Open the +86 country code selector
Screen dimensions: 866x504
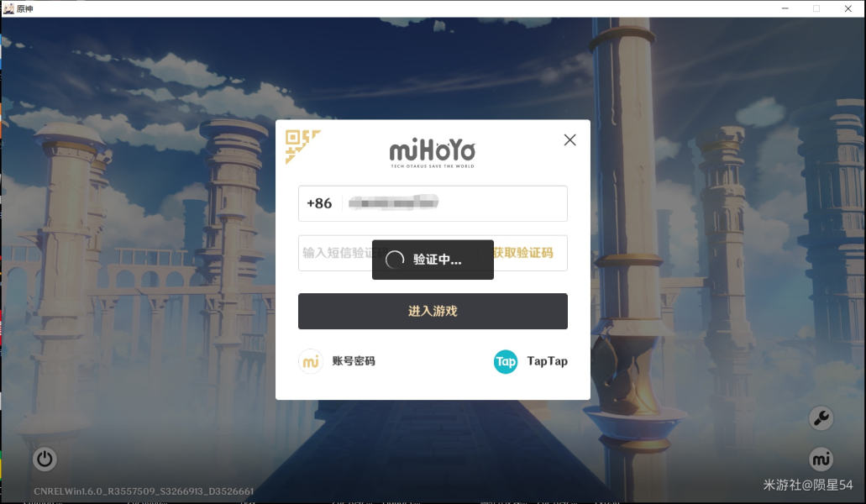[319, 203]
